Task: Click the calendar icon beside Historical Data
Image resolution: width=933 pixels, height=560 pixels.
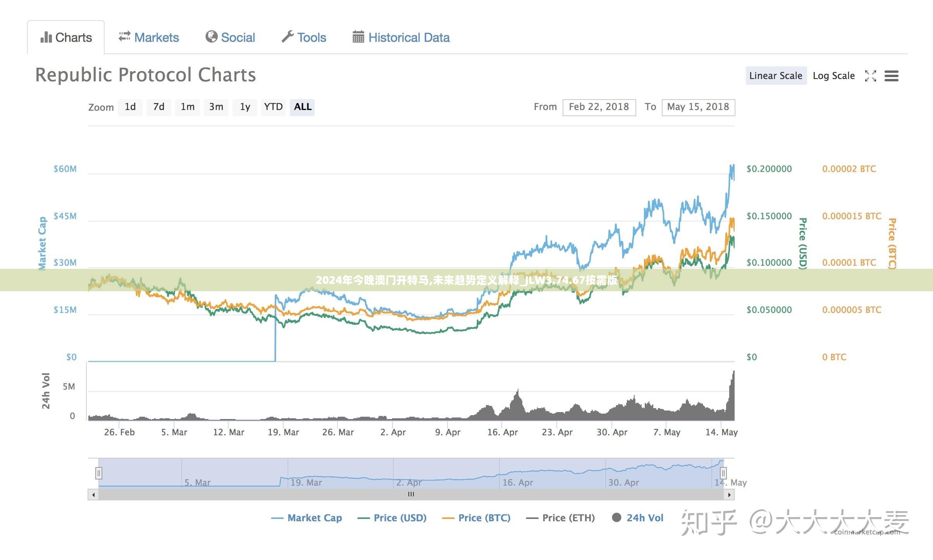Action: click(358, 37)
